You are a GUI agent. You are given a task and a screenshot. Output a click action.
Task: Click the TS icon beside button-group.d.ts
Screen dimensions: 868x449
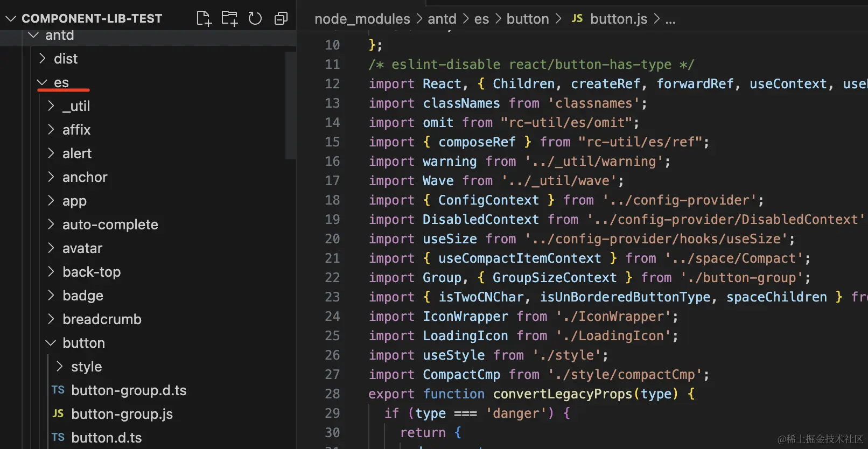click(x=58, y=390)
